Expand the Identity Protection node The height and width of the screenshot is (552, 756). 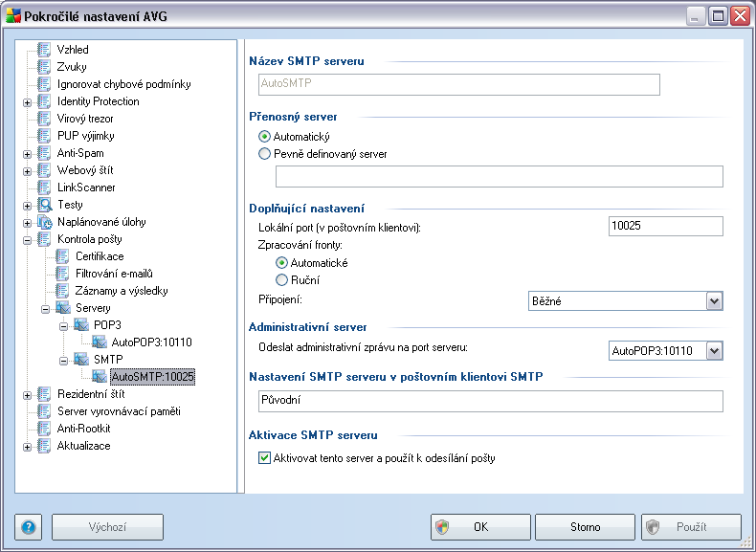click(28, 102)
